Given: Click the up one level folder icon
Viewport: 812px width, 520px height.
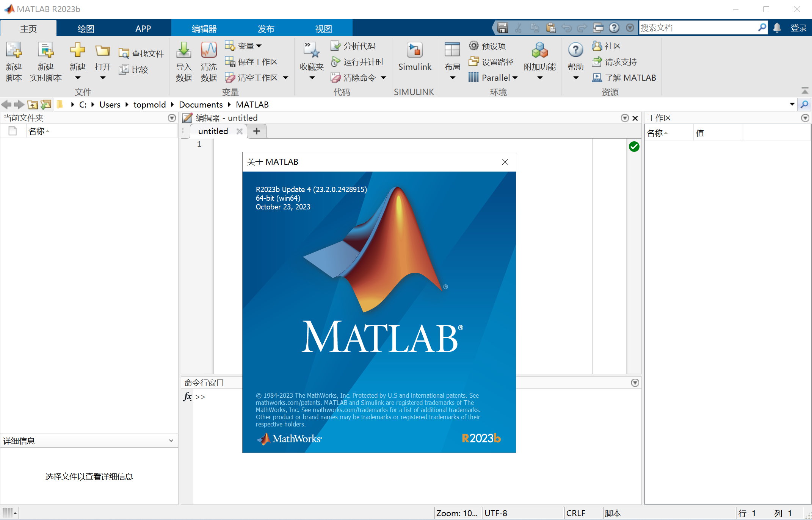Looking at the screenshot, I should click(x=33, y=105).
